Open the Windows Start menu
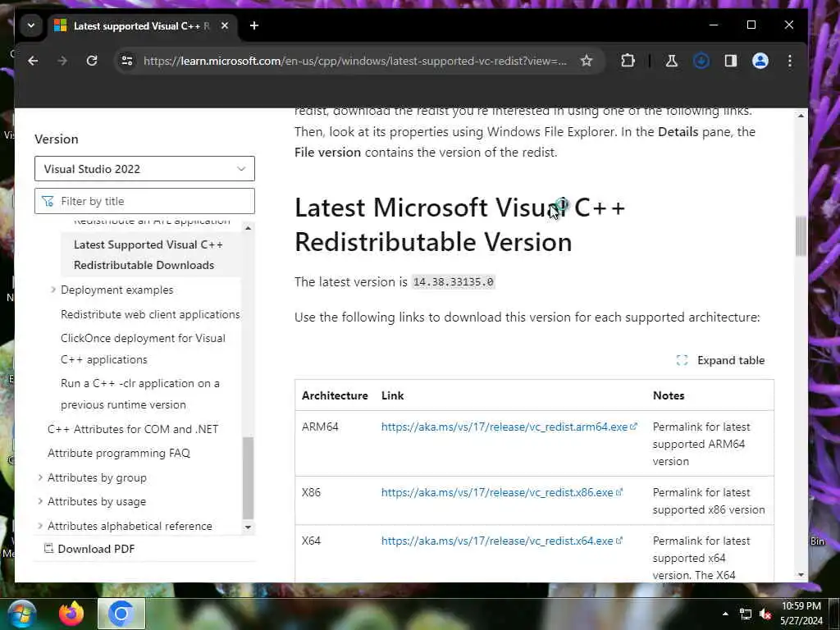 [x=22, y=614]
